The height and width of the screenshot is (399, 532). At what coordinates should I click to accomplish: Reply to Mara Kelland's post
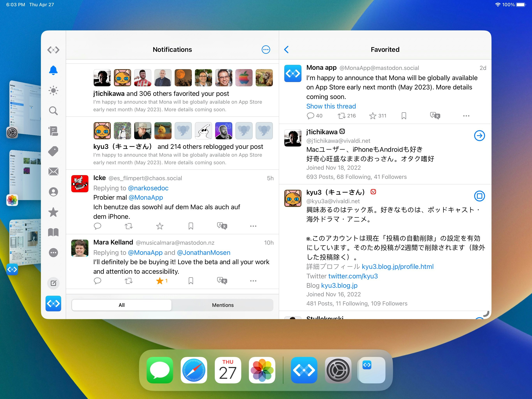97,281
